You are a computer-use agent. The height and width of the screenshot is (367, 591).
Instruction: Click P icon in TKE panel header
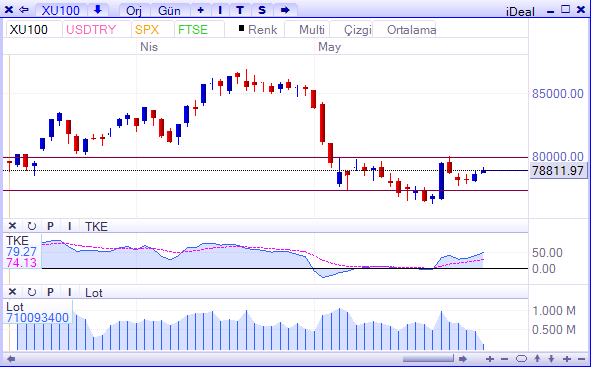click(51, 226)
